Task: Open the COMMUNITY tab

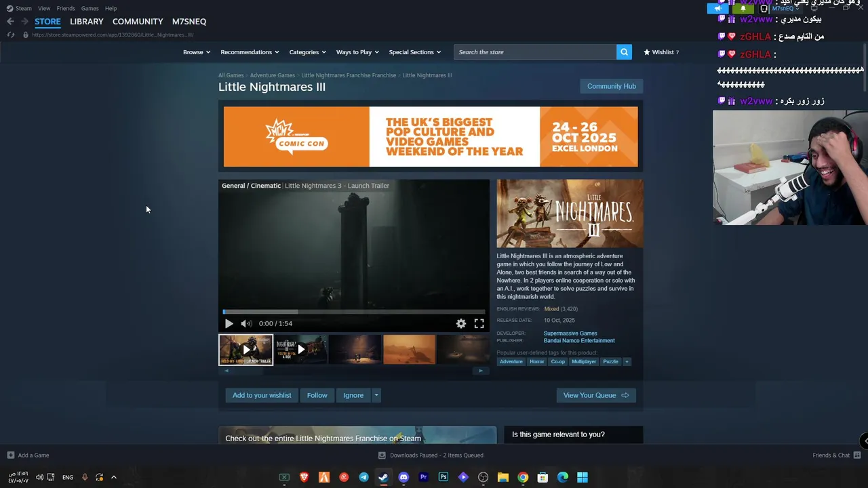Action: point(138,22)
